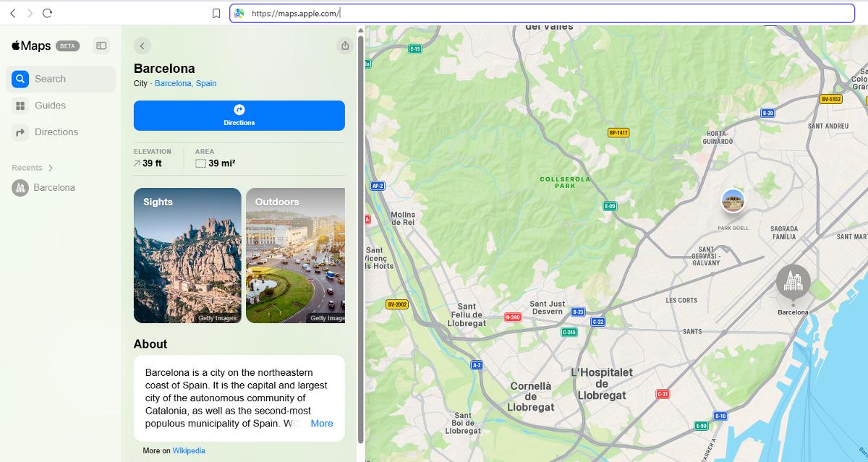The image size is (868, 462).
Task: Click the share icon on the Barcelona card
Action: tap(345, 45)
